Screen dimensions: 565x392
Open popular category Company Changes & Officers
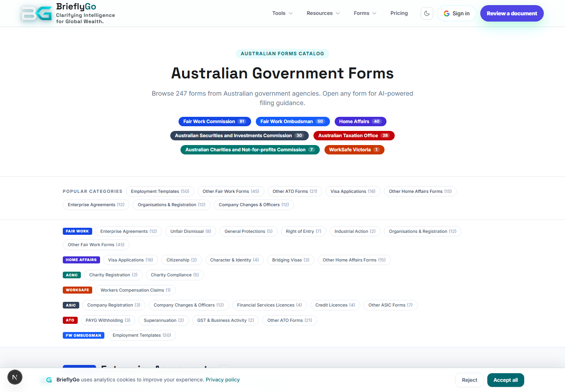click(x=254, y=205)
